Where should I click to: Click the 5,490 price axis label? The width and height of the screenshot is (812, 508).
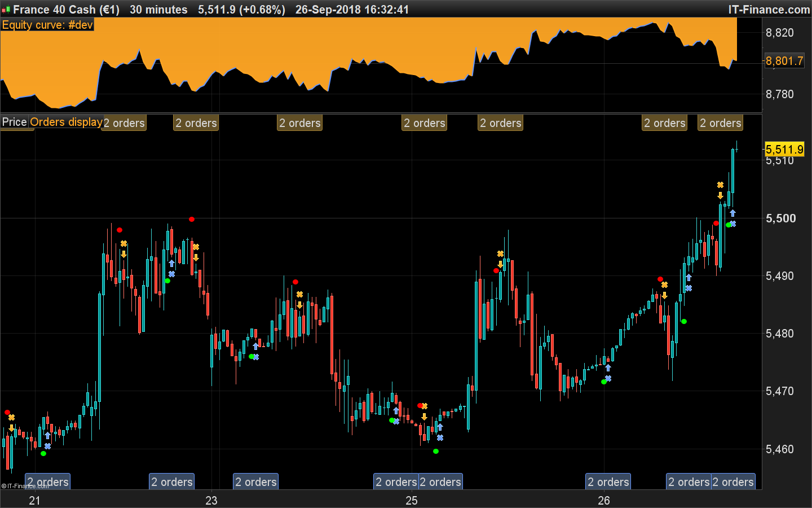(779, 276)
